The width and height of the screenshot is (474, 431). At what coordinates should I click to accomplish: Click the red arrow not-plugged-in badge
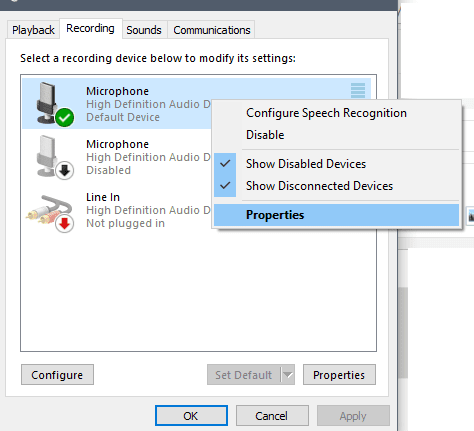coord(65,224)
